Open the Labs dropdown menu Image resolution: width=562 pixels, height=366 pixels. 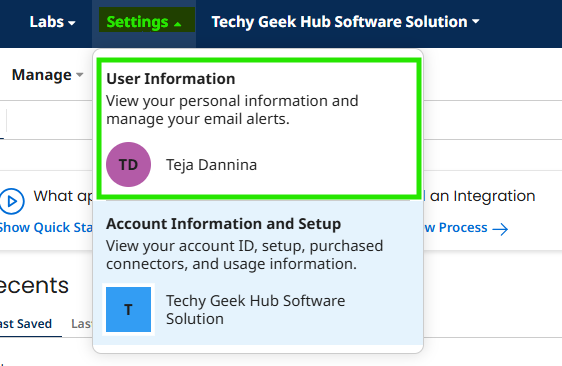(52, 22)
